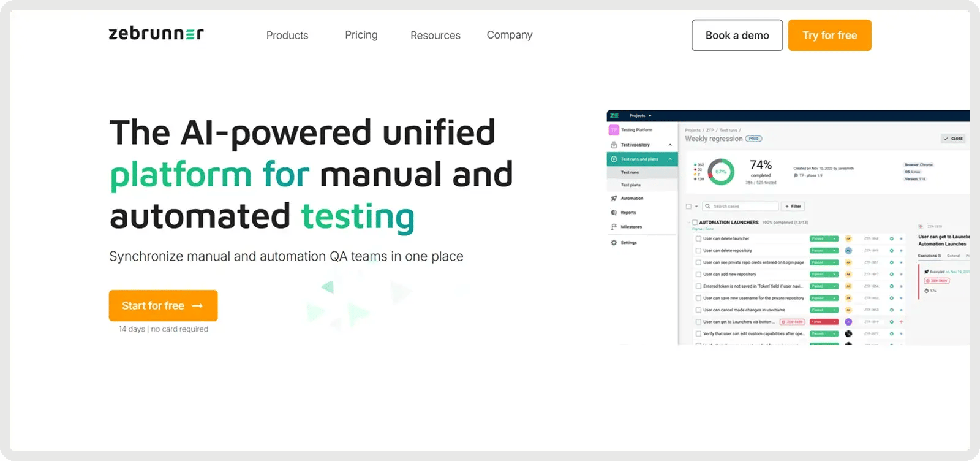This screenshot has height=461, width=980.
Task: Click the Zebrunner logo in header
Action: (x=156, y=34)
